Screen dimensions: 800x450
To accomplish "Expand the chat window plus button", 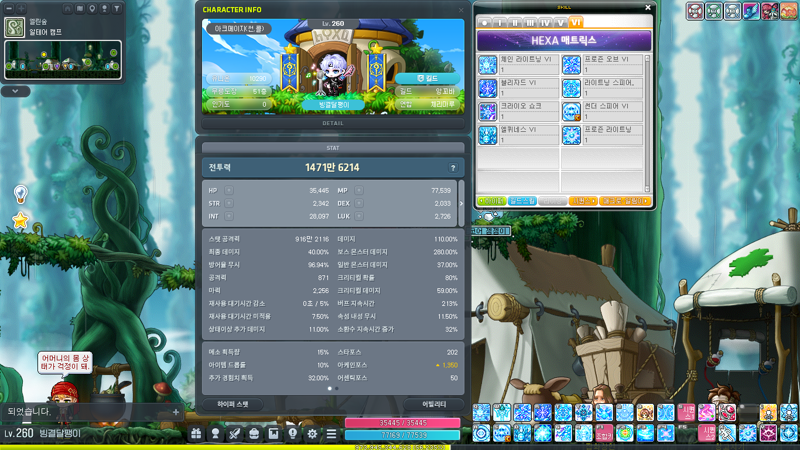I will pyautogui.click(x=176, y=412).
